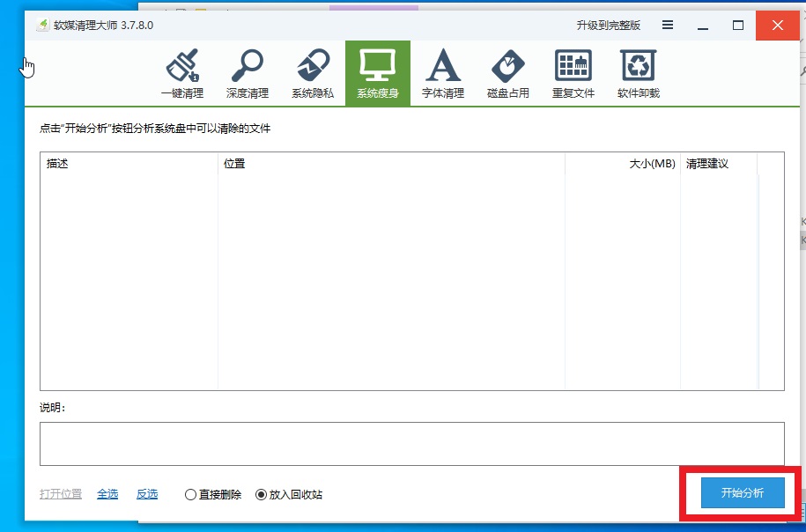Open the 字体清理 font cleanup tool
Image resolution: width=806 pixels, height=532 pixels.
pos(443,74)
